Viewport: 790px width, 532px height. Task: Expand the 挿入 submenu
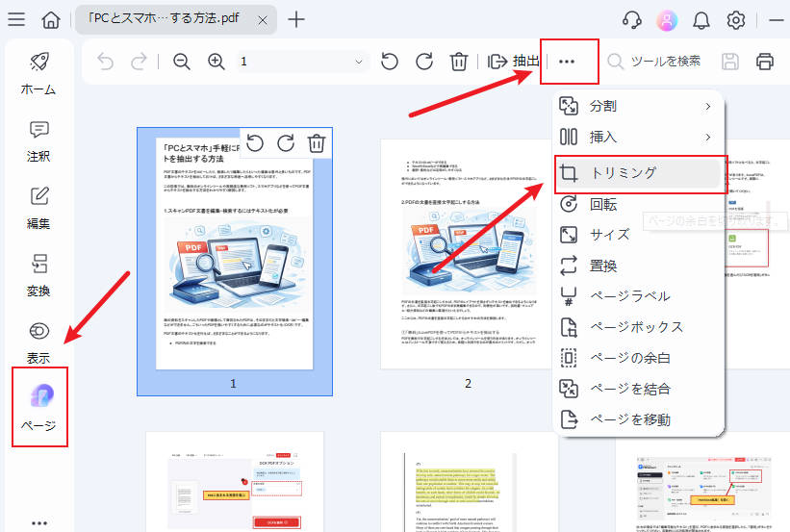point(638,137)
